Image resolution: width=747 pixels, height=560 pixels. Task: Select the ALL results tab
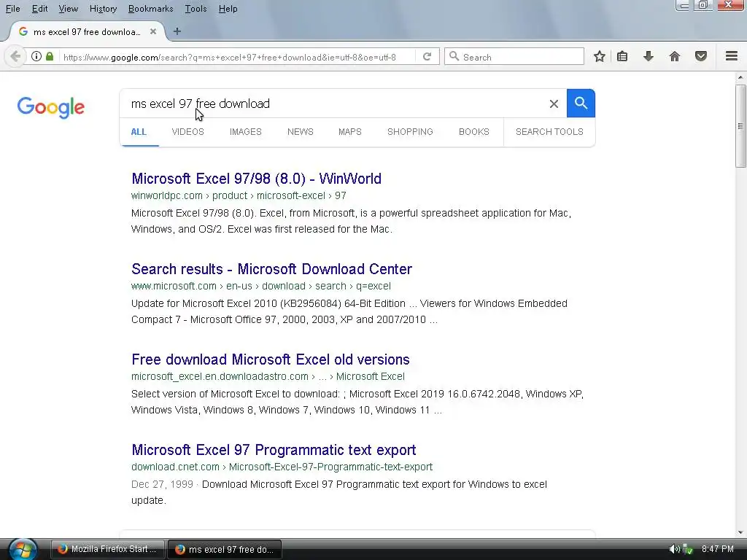pyautogui.click(x=139, y=132)
